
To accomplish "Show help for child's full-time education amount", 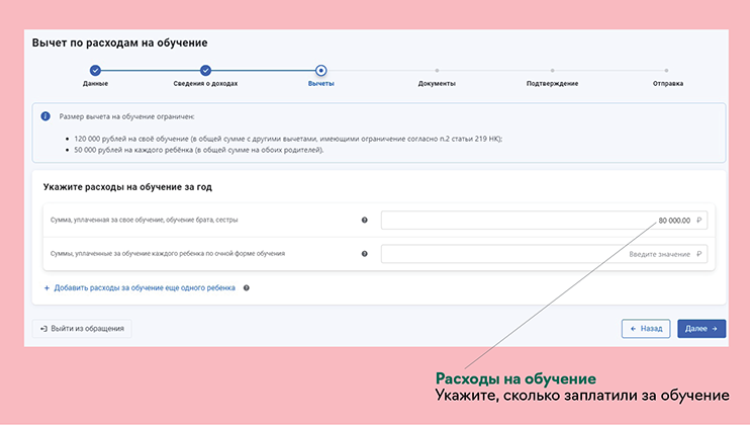I will click(364, 254).
